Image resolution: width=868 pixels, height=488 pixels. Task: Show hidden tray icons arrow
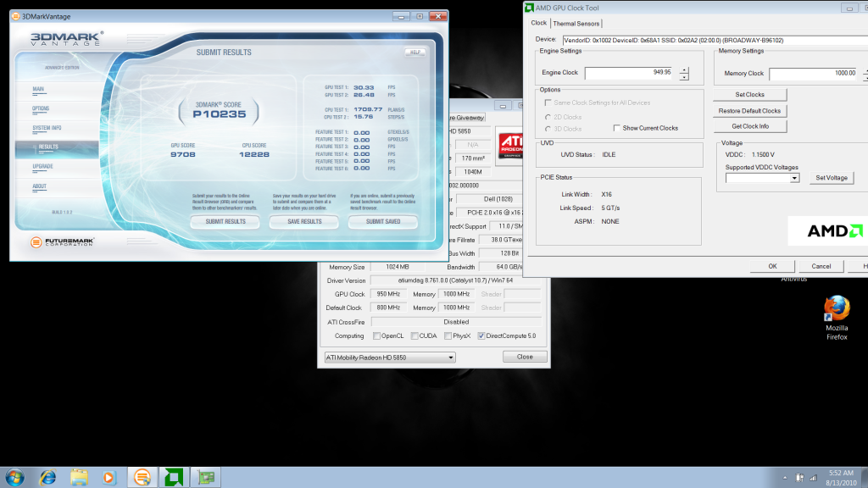(x=784, y=478)
